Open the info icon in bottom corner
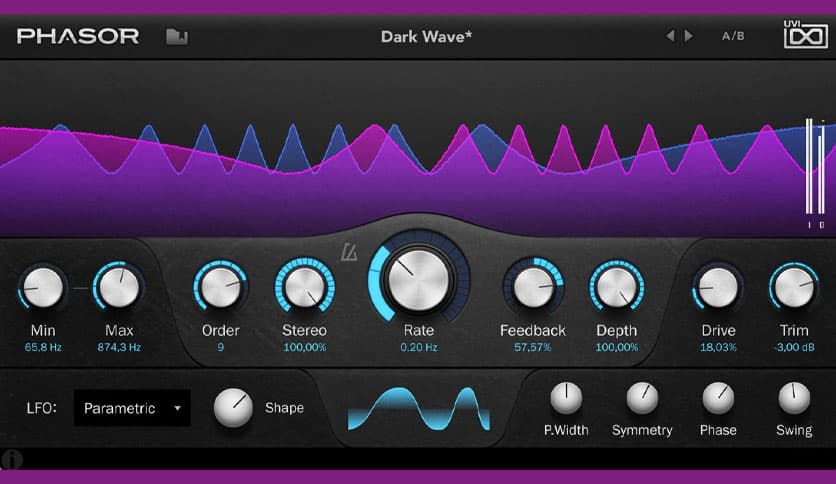 tap(12, 459)
